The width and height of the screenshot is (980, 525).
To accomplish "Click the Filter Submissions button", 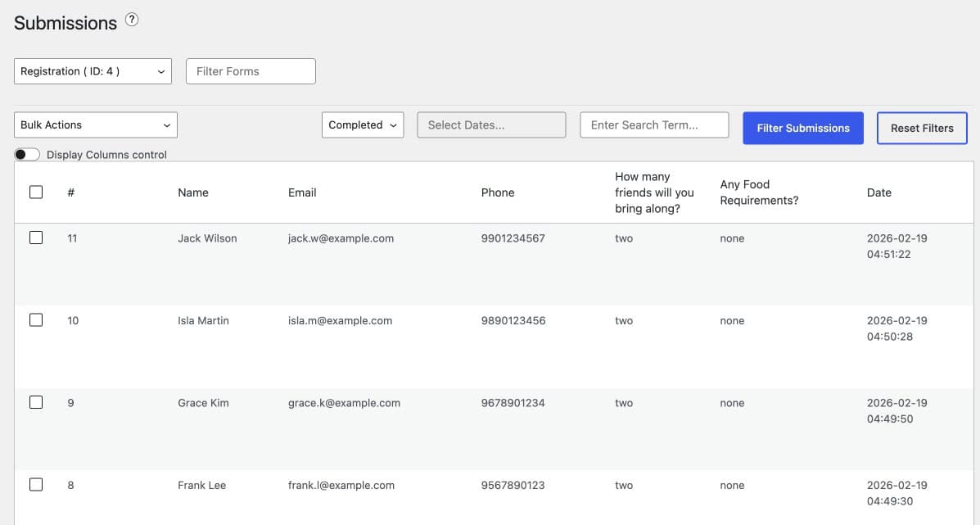I will 803,128.
